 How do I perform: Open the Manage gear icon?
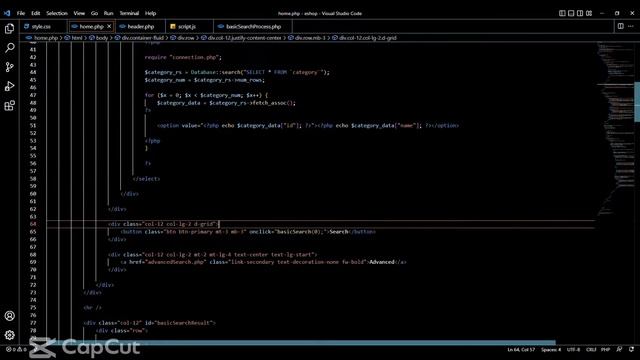pyautogui.click(x=9, y=335)
